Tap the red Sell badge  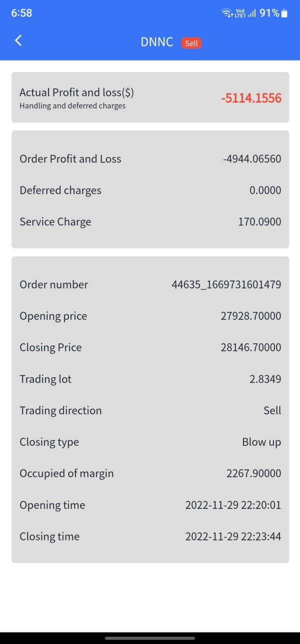191,43
